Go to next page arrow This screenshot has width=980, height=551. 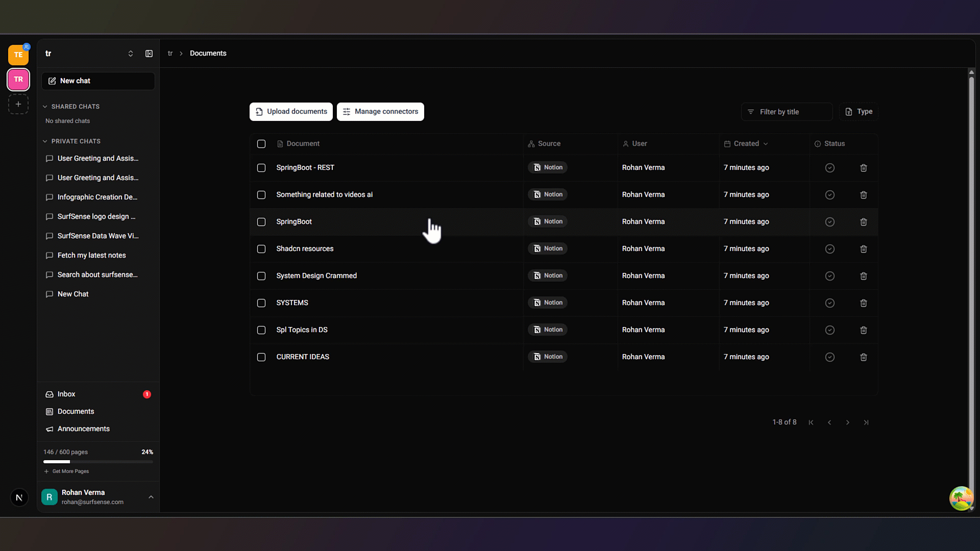click(847, 422)
